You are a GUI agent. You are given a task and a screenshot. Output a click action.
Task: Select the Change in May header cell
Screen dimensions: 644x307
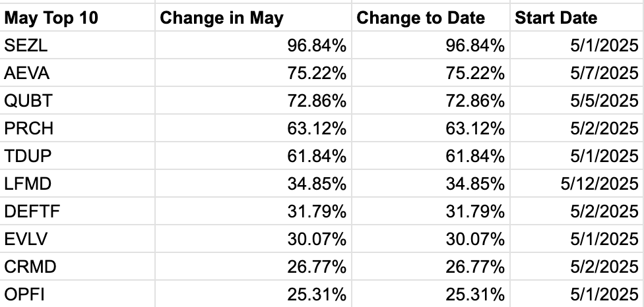coord(253,17)
